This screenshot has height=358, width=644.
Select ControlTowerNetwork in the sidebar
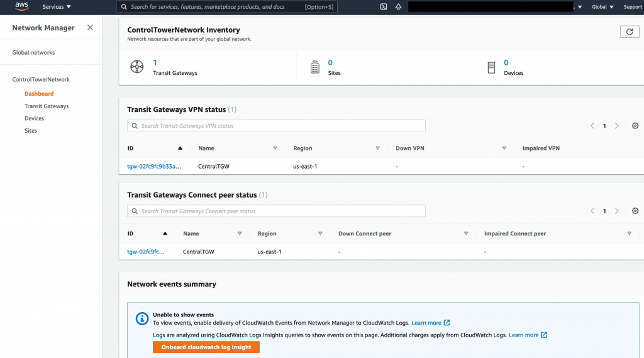(41, 79)
